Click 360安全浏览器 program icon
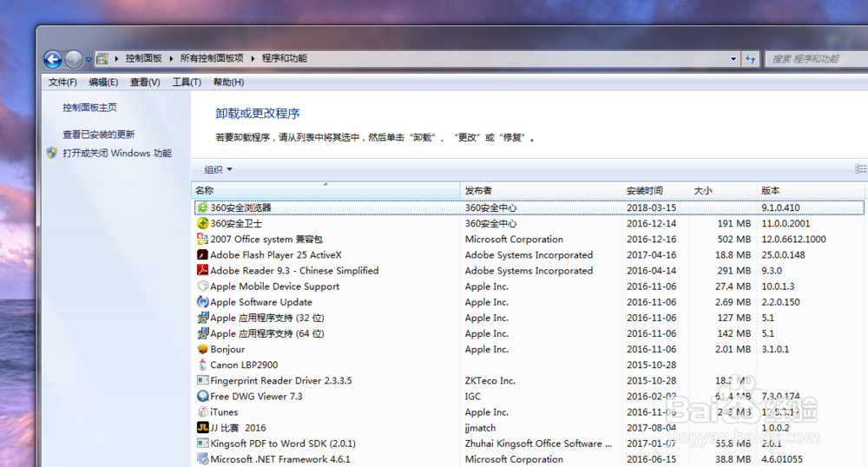868x467 pixels. (202, 207)
